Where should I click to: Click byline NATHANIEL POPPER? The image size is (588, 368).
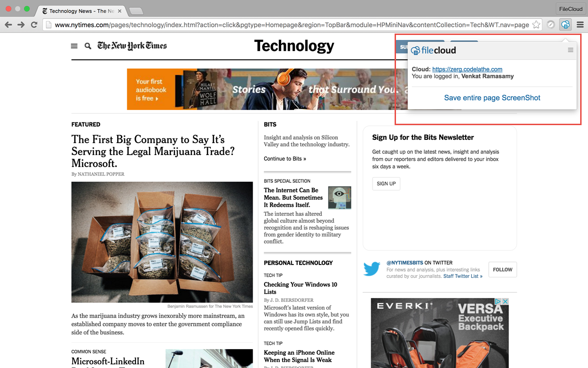point(101,174)
